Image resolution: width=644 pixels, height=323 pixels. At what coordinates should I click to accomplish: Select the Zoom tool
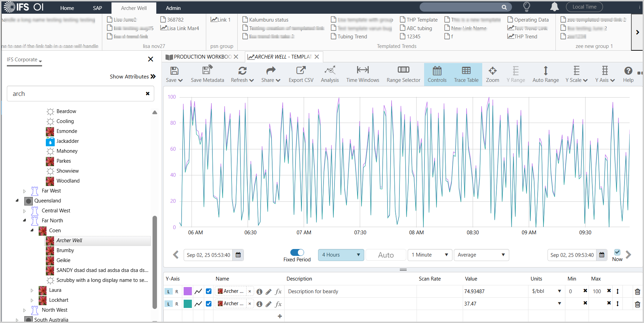click(x=492, y=74)
